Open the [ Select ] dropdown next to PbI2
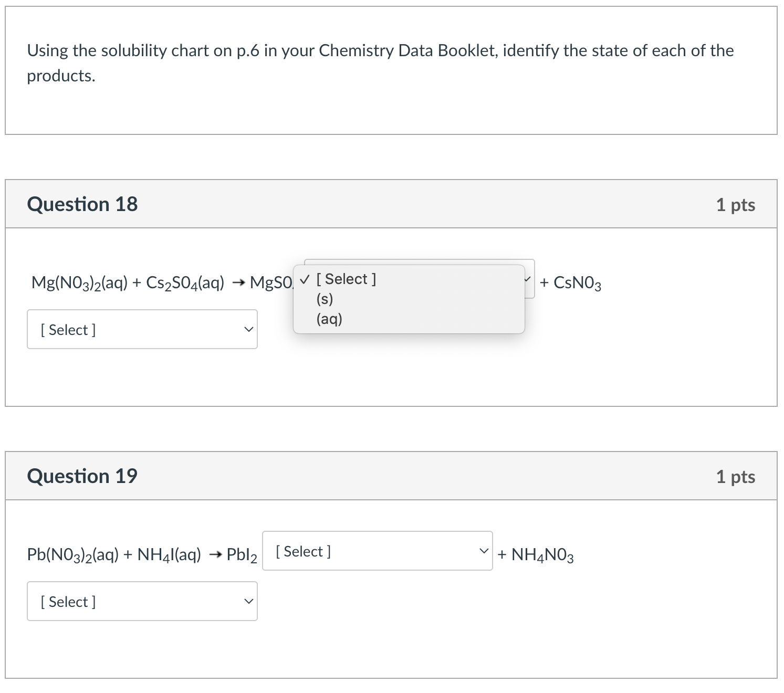 click(x=376, y=551)
